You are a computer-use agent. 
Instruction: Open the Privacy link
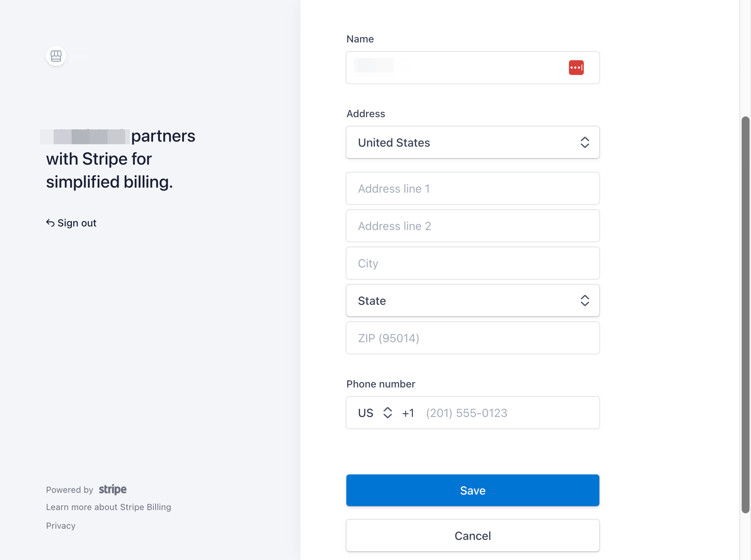point(61,526)
